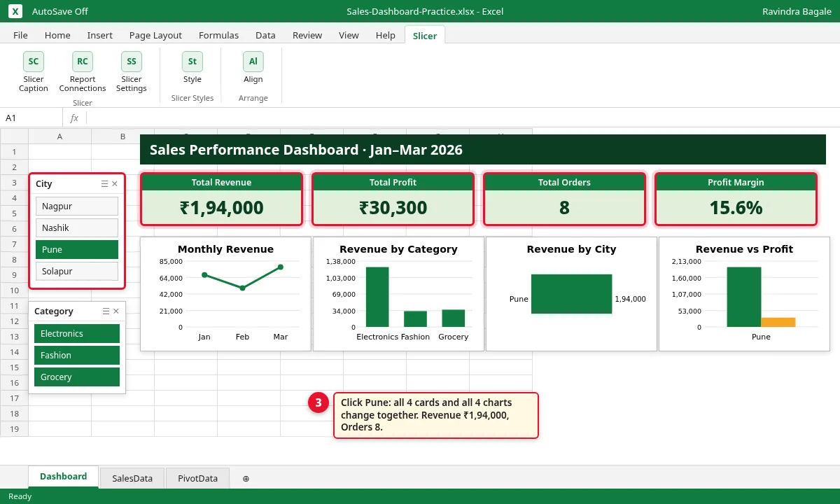This screenshot has width=840, height=504.
Task: Toggle multi-select on the Category slicer
Action: coord(106,311)
